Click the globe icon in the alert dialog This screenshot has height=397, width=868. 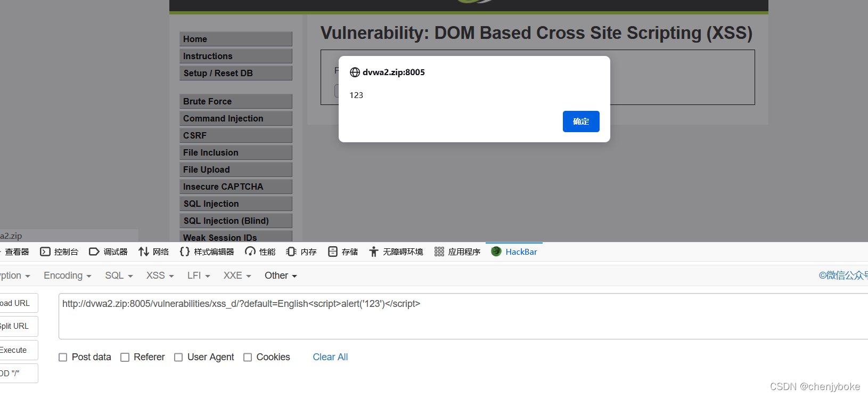click(355, 72)
